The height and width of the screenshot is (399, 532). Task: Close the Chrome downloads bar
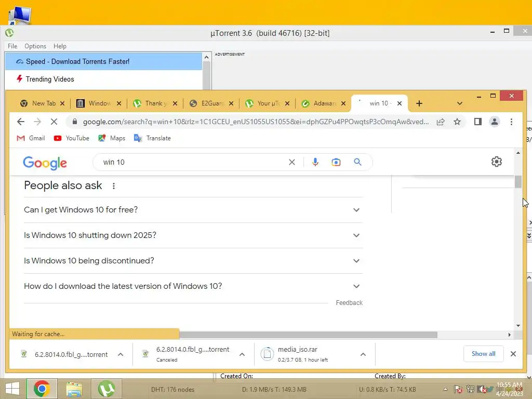point(513,354)
